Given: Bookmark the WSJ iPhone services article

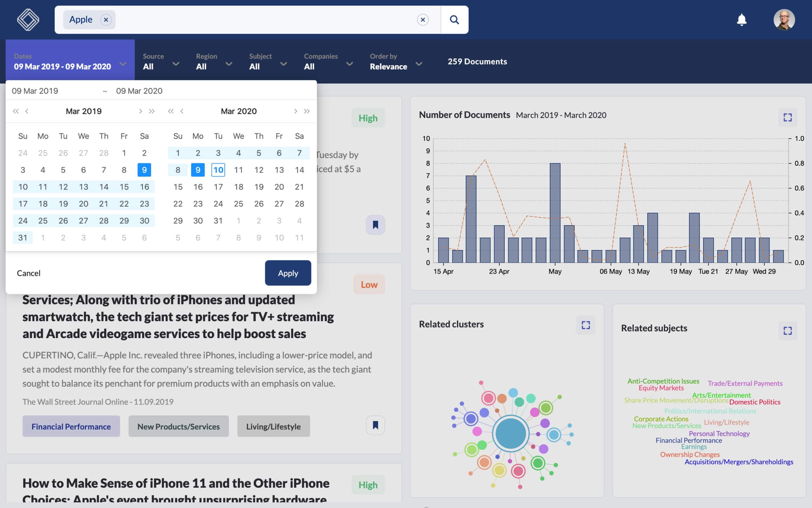Looking at the screenshot, I should [x=375, y=425].
